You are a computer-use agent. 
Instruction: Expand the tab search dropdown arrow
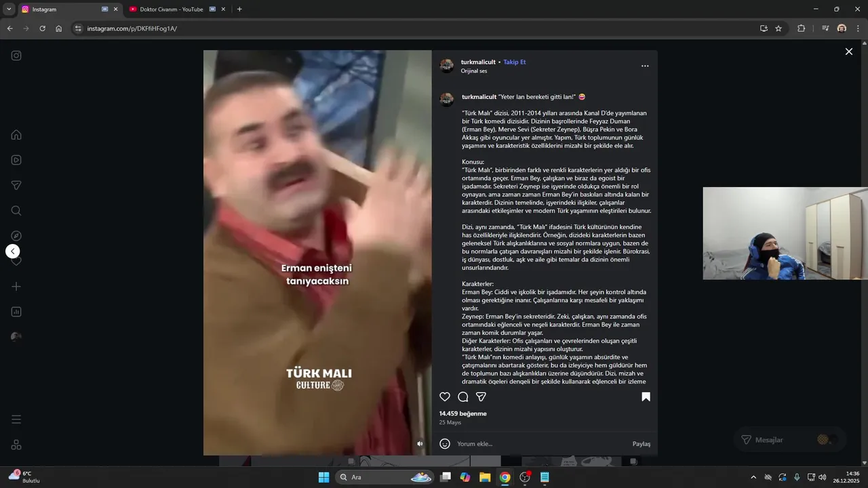point(9,9)
